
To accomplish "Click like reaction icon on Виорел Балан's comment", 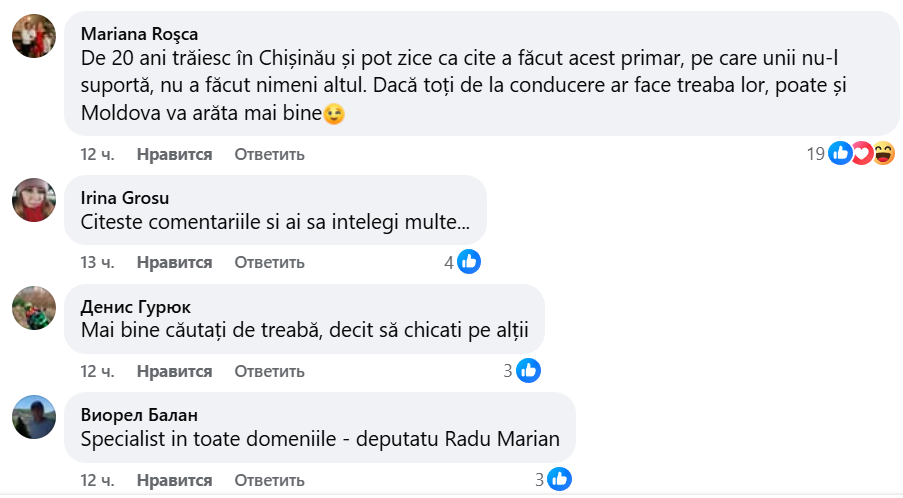I will (560, 479).
